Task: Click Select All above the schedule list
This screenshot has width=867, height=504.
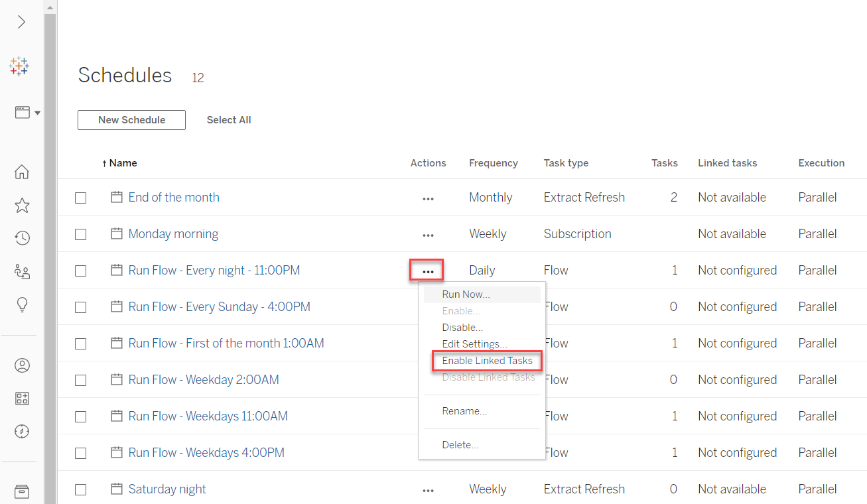Action: [x=229, y=120]
